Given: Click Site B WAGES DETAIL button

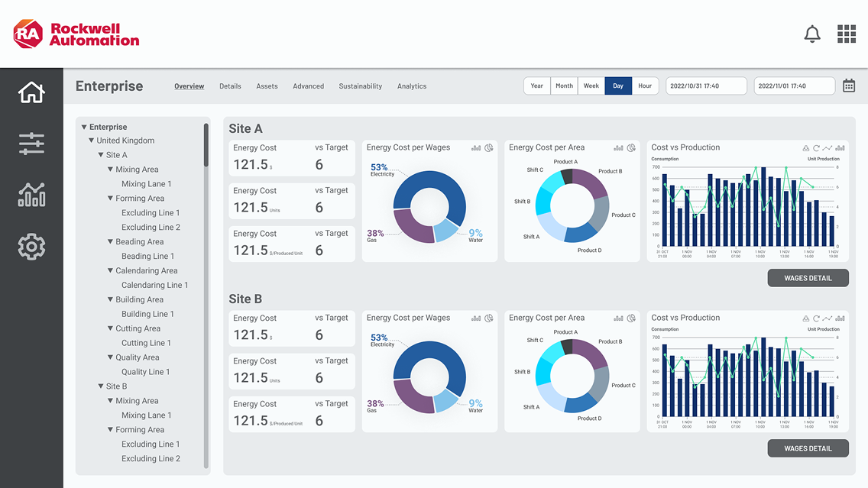Looking at the screenshot, I should coord(808,449).
